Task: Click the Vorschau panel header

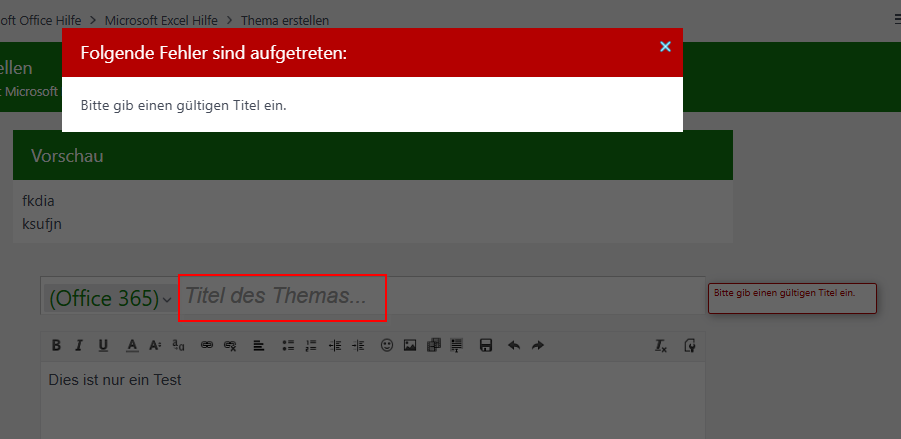Action: pos(373,155)
